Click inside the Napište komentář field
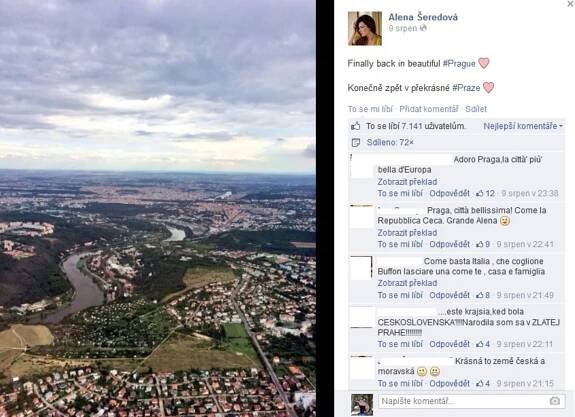The width and height of the screenshot is (575, 417). pyautogui.click(x=472, y=401)
